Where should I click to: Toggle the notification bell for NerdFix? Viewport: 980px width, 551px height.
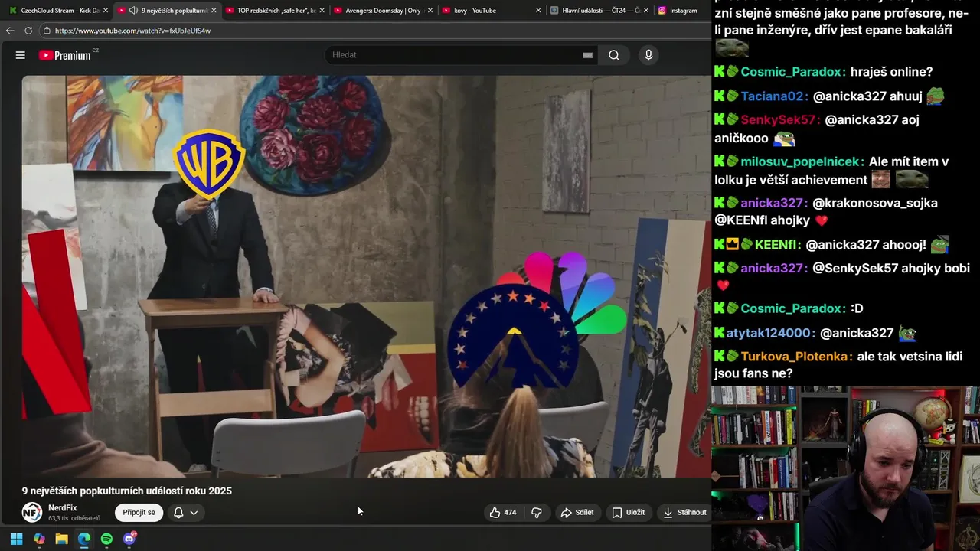(178, 513)
